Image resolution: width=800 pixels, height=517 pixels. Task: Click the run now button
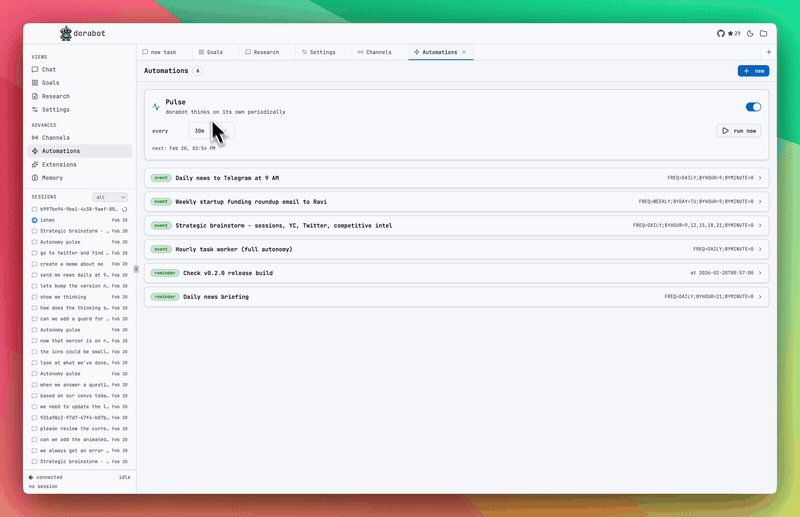(739, 131)
